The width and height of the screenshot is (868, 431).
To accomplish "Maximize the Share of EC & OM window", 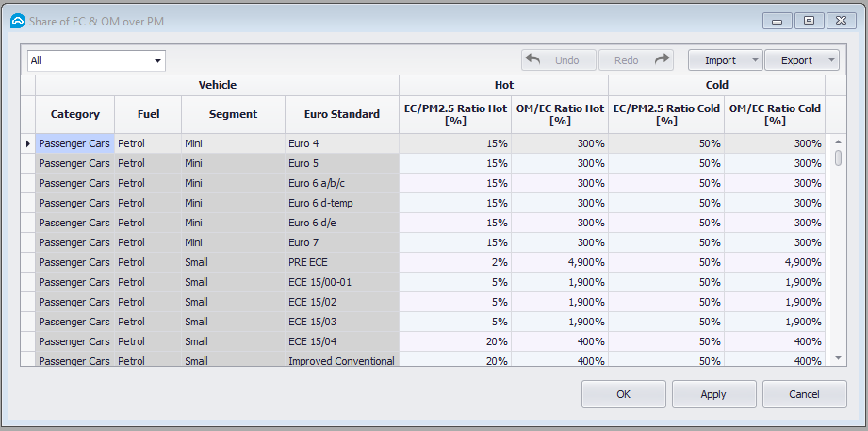I will coord(809,20).
